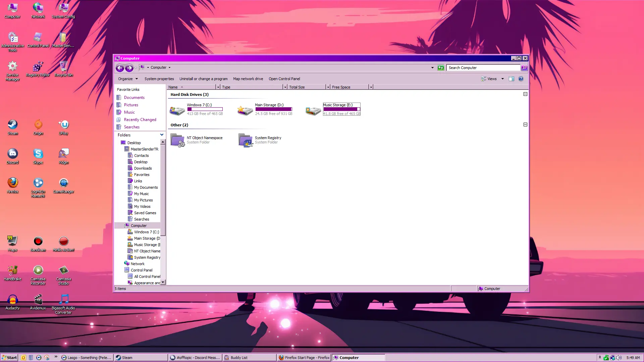
Task: Open the Skype desktop icon
Action: point(38,154)
